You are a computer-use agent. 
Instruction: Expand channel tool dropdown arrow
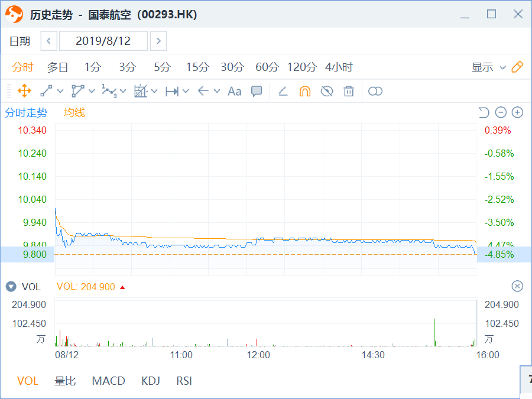pos(92,91)
